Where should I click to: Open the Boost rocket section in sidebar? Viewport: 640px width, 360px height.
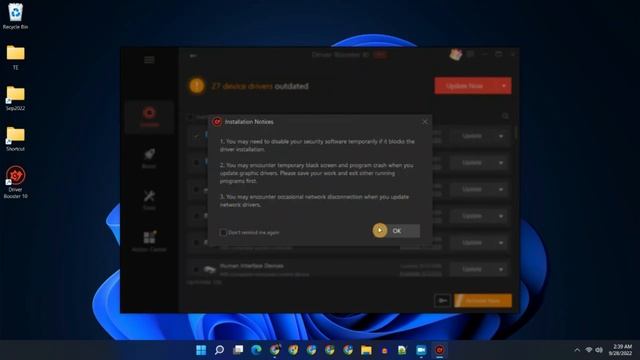(x=149, y=158)
